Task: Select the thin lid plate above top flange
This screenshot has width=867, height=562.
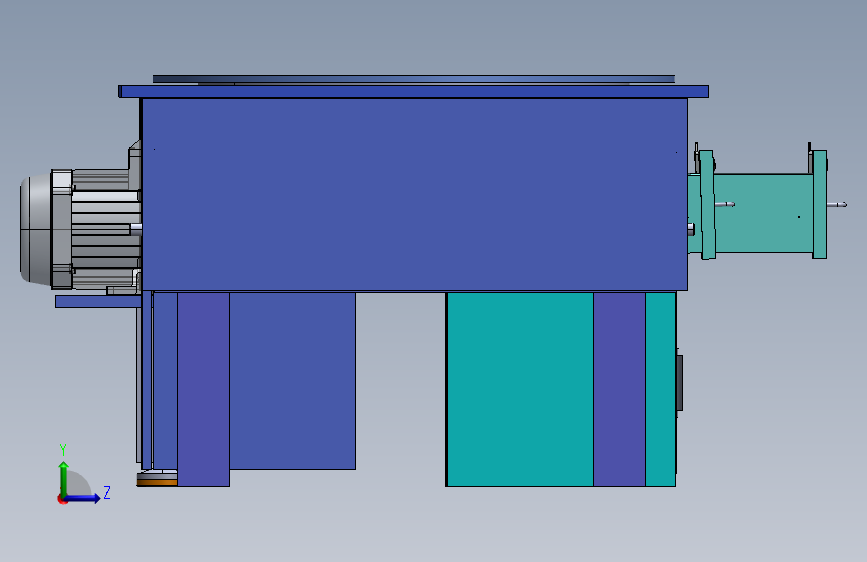Action: pos(414,79)
